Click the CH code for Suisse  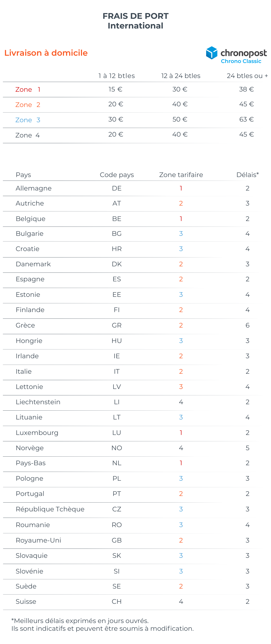[x=117, y=602]
